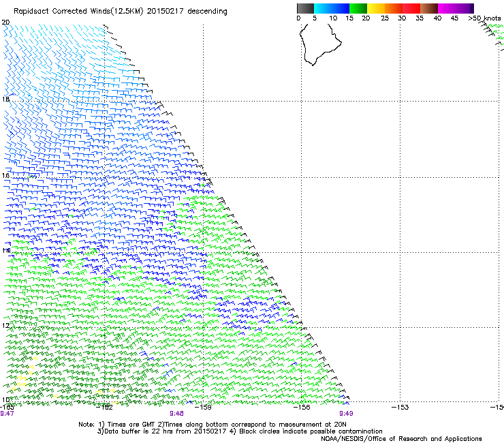504x443 pixels.
Task: Click the 'NOAA/NESDIS/Office of Research and Applications' credit
Action: click(x=401, y=438)
